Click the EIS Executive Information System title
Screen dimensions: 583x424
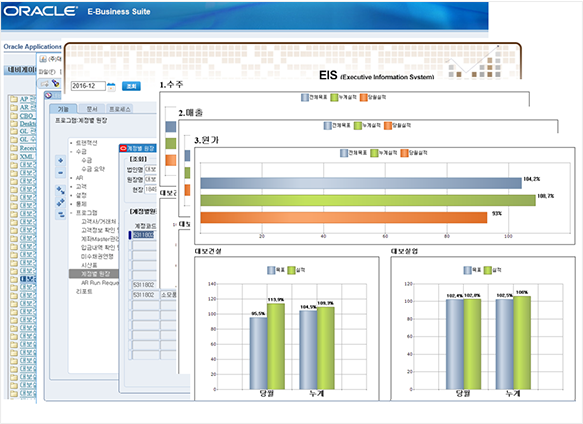(x=377, y=76)
